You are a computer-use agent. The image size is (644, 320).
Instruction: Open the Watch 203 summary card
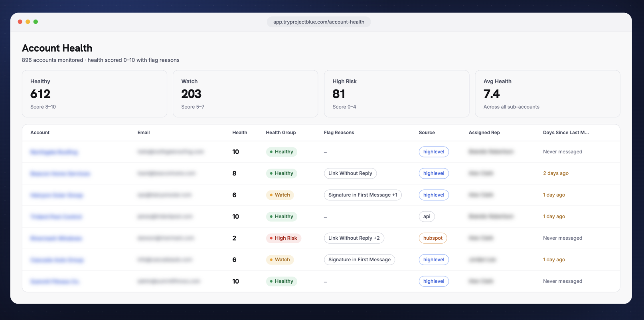point(245,94)
